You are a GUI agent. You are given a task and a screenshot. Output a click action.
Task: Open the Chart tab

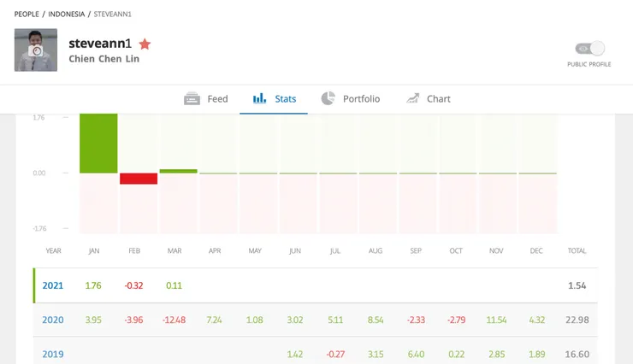point(438,99)
